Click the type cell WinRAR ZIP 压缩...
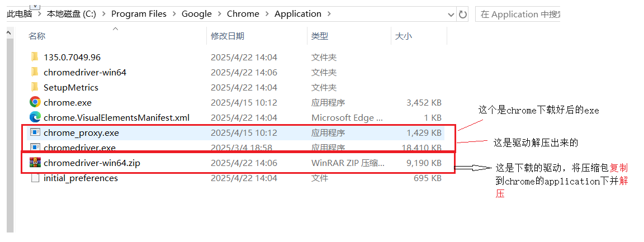Image resolution: width=644 pixels, height=242 pixels. pos(348,163)
